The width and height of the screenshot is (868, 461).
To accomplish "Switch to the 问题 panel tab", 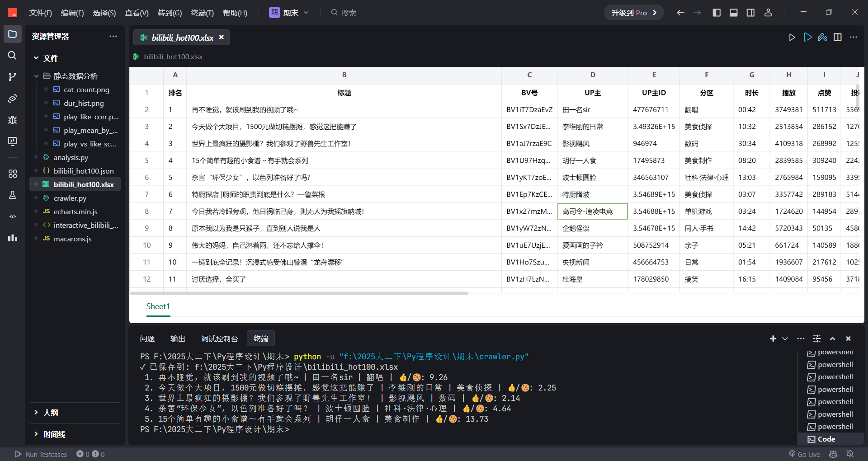I will [x=147, y=339].
